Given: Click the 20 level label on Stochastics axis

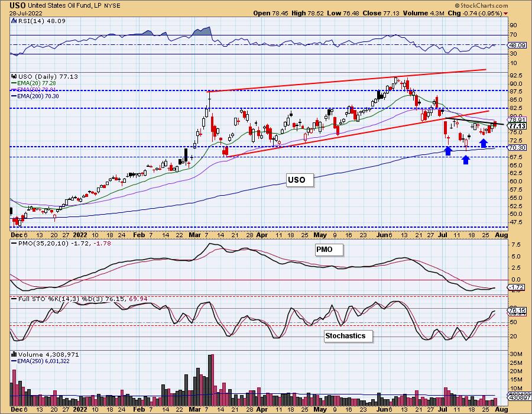Looking at the screenshot, I should point(512,337).
